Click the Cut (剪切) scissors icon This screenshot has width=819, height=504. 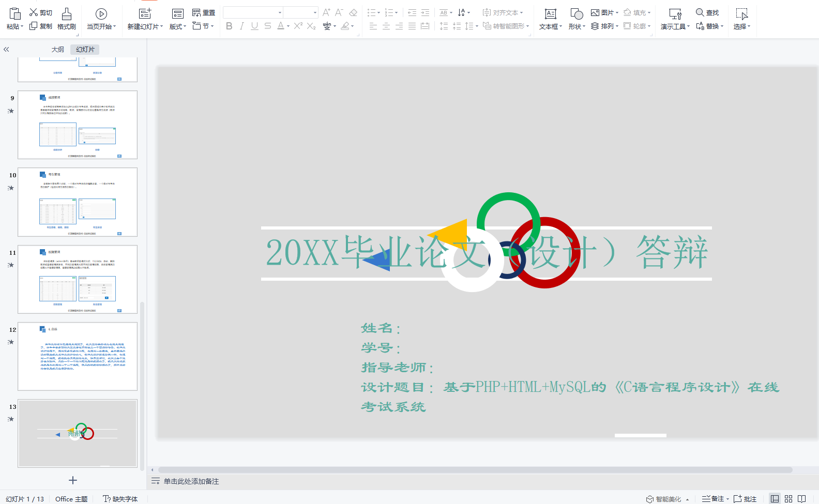tap(34, 12)
